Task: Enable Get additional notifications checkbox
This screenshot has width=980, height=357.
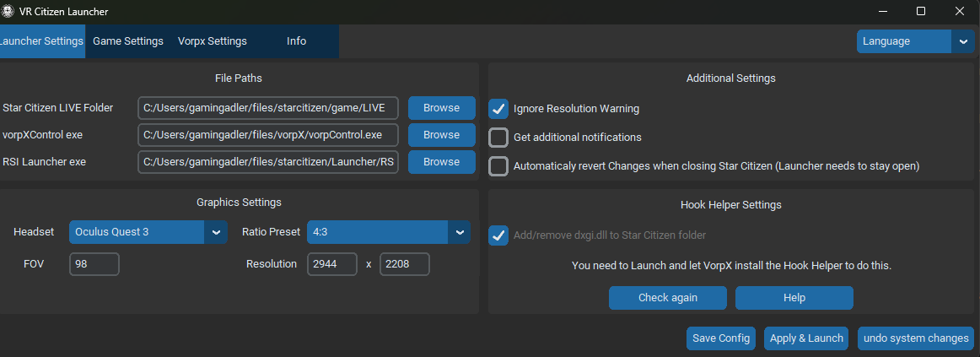Action: click(x=498, y=138)
